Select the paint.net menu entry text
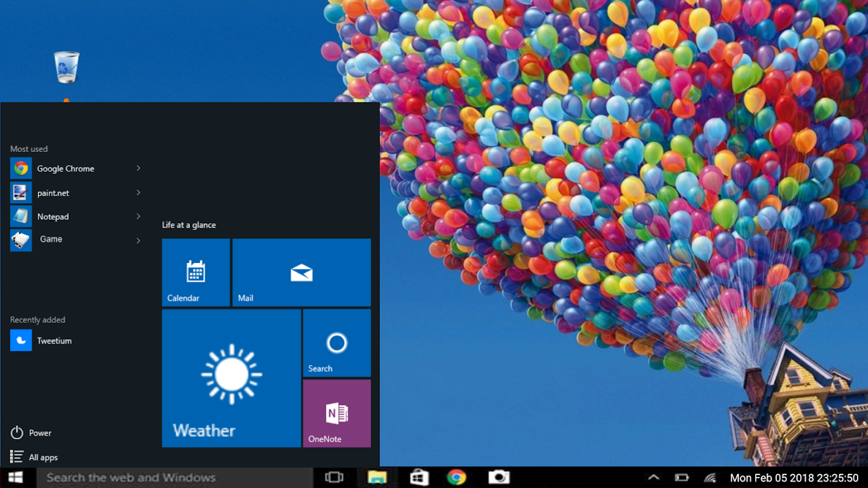This screenshot has height=488, width=868. tap(53, 193)
